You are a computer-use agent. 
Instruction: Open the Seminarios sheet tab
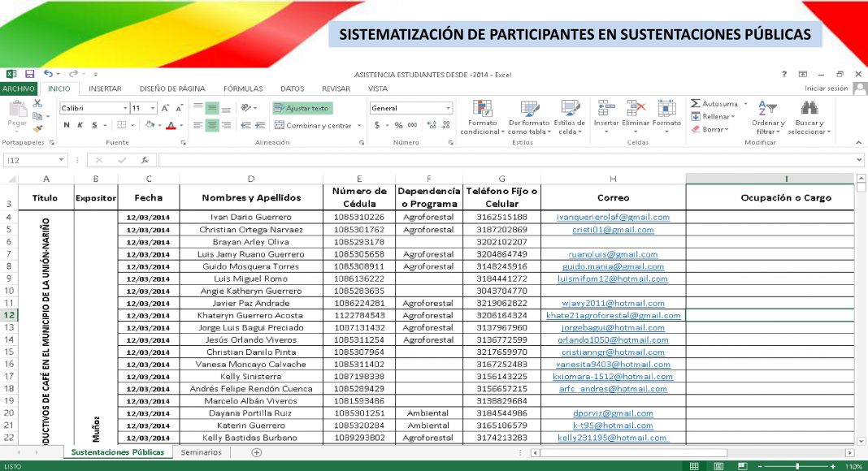pyautogui.click(x=201, y=452)
